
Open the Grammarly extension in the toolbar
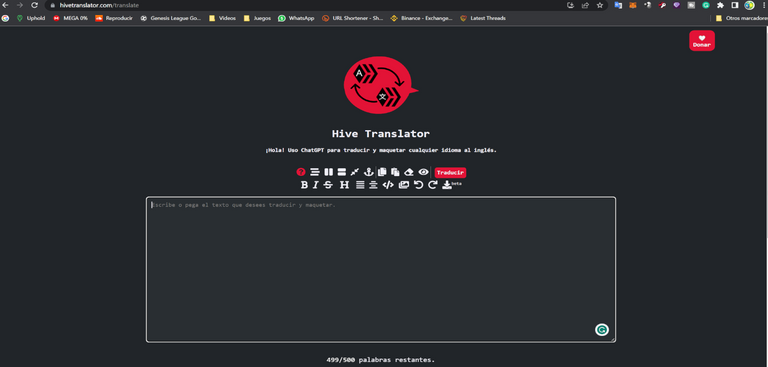click(706, 5)
